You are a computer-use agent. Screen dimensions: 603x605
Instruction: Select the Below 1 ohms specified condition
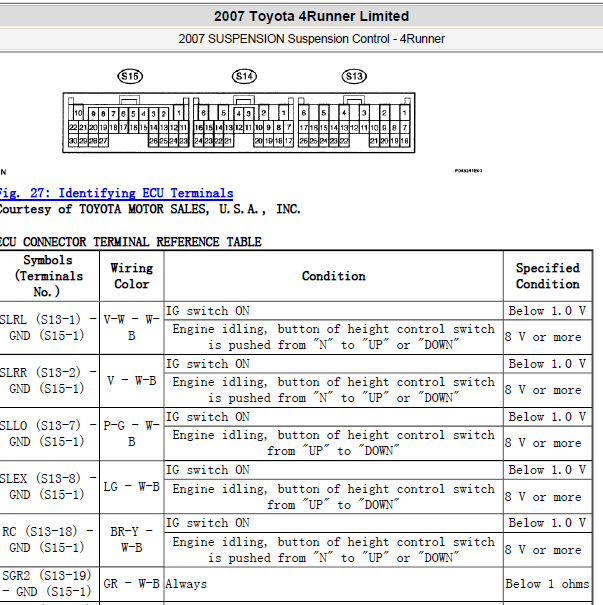(x=548, y=584)
